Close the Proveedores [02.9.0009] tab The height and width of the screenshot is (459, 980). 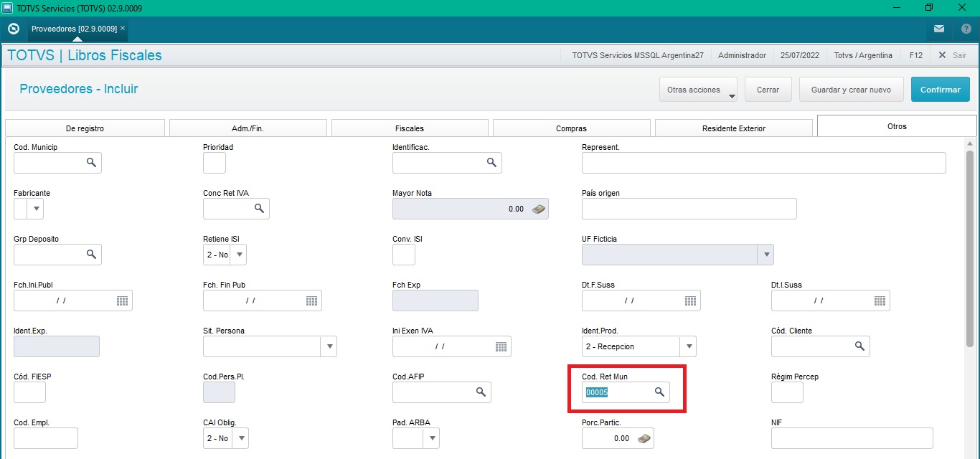coord(123,28)
